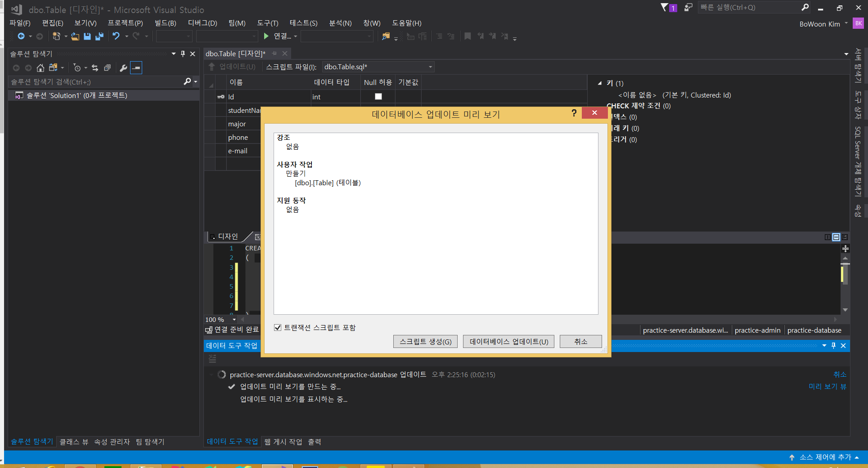Screen dimensions: 868x468
Task: Toggle the Null allowed checkbox for Id
Action: click(x=378, y=97)
